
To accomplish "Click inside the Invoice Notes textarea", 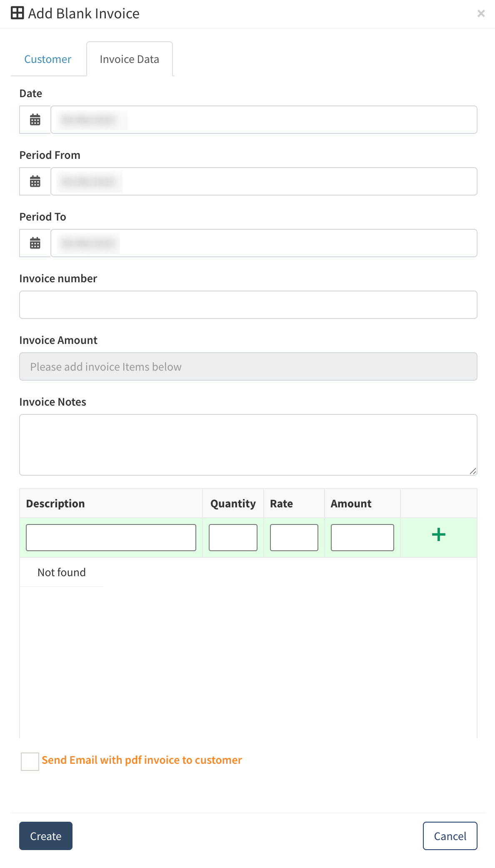I will point(248,445).
